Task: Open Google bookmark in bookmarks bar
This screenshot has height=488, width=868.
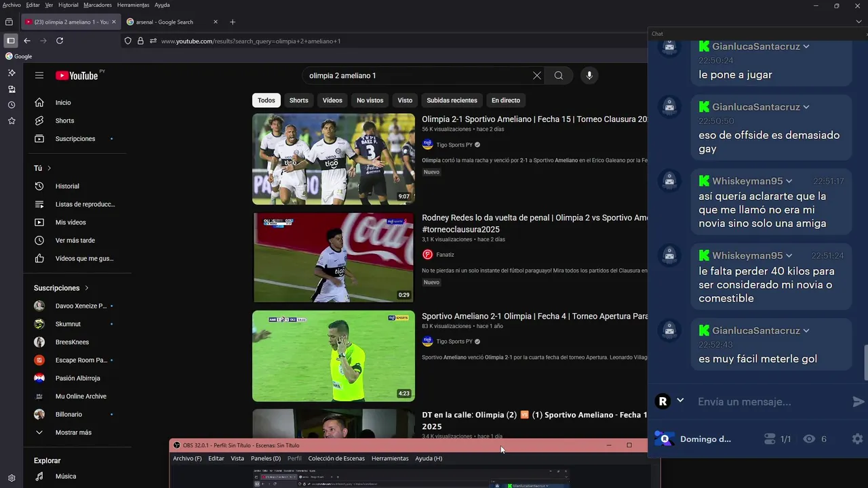Action: coord(18,56)
